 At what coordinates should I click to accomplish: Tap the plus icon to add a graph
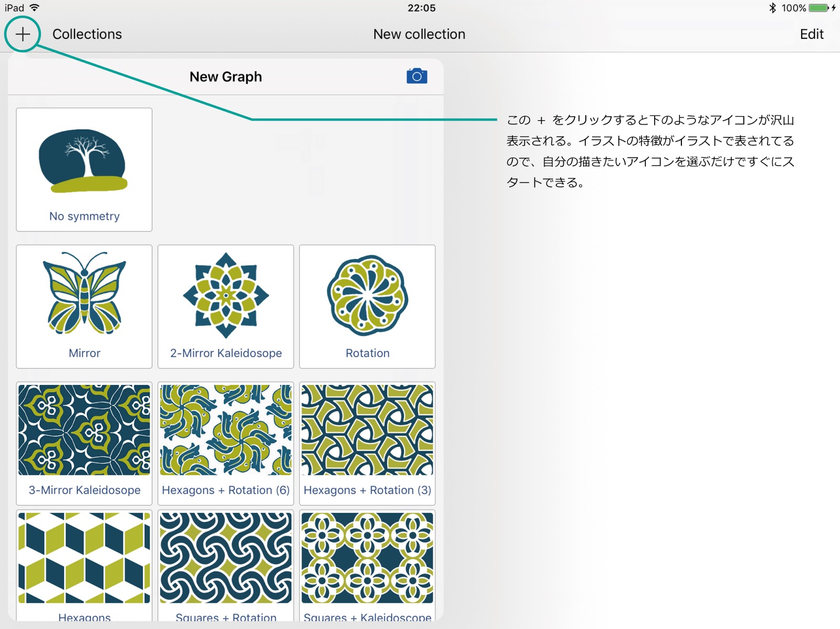pos(23,34)
